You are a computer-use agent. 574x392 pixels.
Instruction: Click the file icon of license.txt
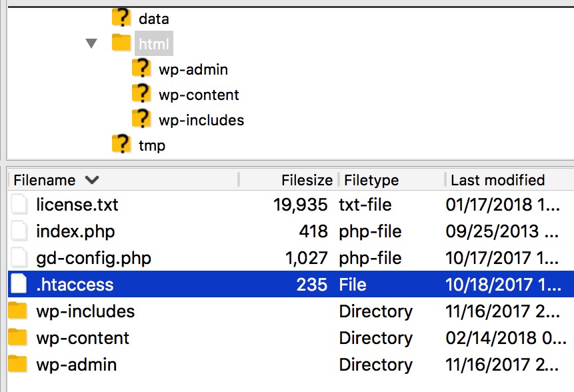tap(18, 205)
